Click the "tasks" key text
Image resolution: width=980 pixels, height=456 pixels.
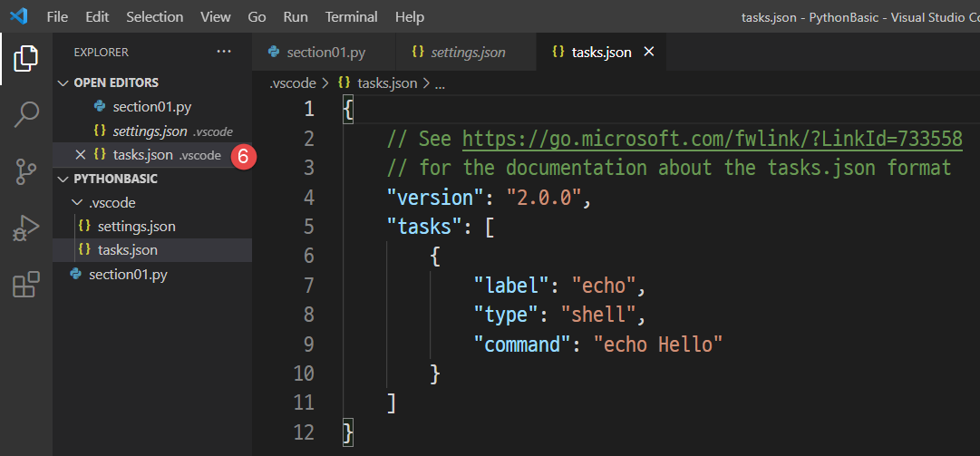[x=423, y=227]
